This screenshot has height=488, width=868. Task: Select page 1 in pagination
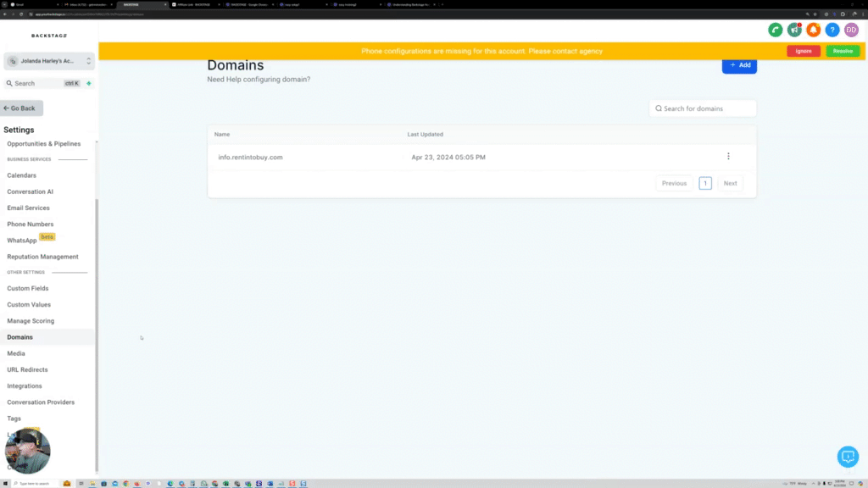point(704,183)
